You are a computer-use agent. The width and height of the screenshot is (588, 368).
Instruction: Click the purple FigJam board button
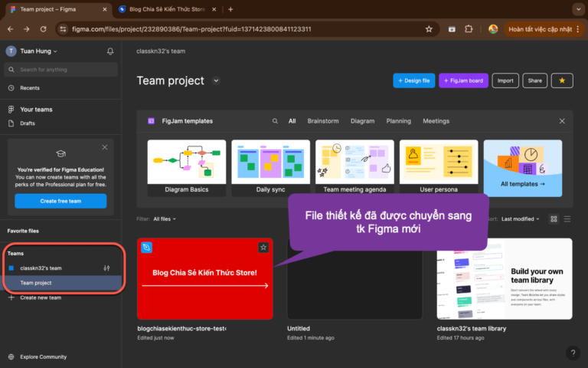click(x=463, y=80)
